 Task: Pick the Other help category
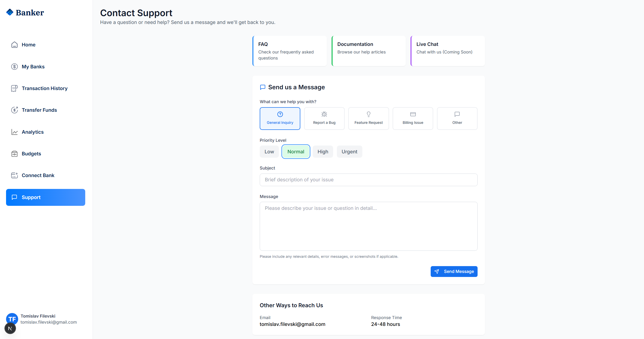pos(457,119)
